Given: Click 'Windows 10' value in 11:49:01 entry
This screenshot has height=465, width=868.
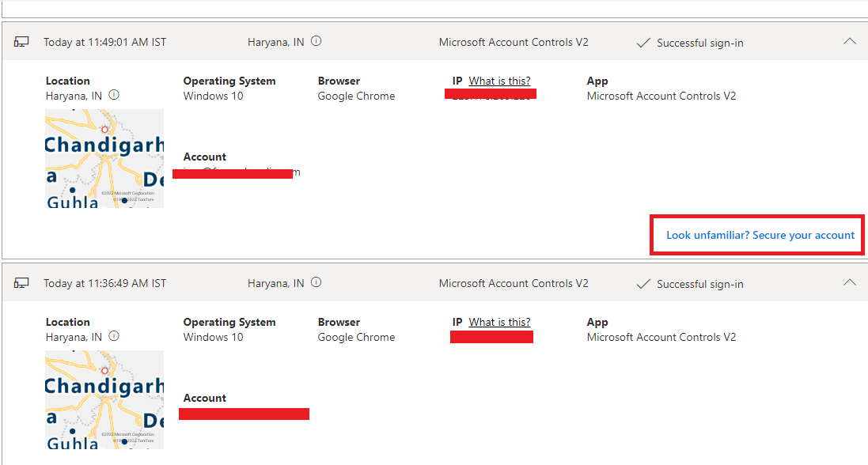Looking at the screenshot, I should (213, 96).
